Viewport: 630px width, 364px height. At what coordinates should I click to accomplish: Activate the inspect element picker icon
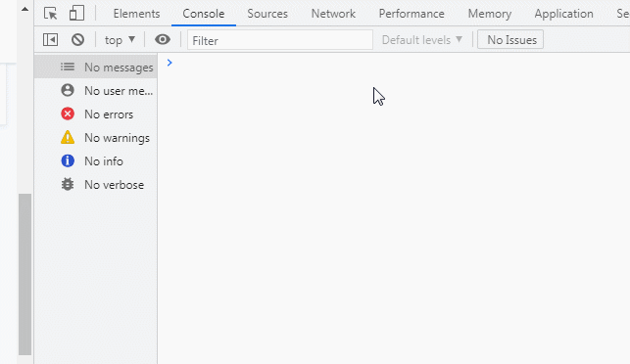point(51,14)
